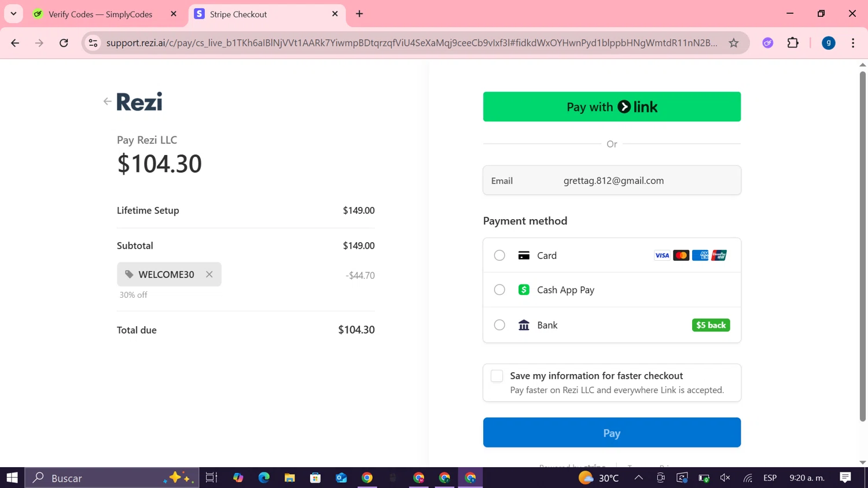The width and height of the screenshot is (868, 488).
Task: Open the Chrome profile avatar
Action: (x=829, y=43)
